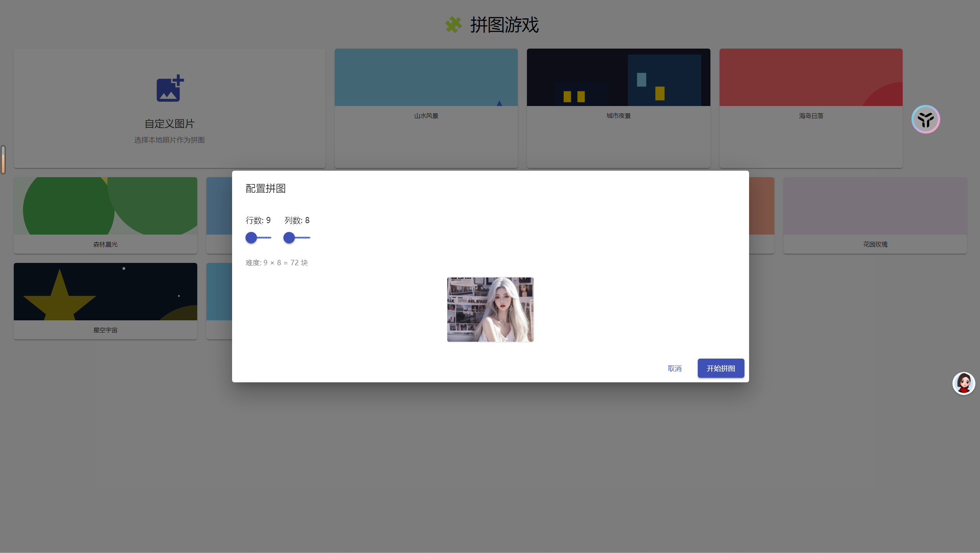
Task: Click the 行数 slider handle
Action: (251, 238)
